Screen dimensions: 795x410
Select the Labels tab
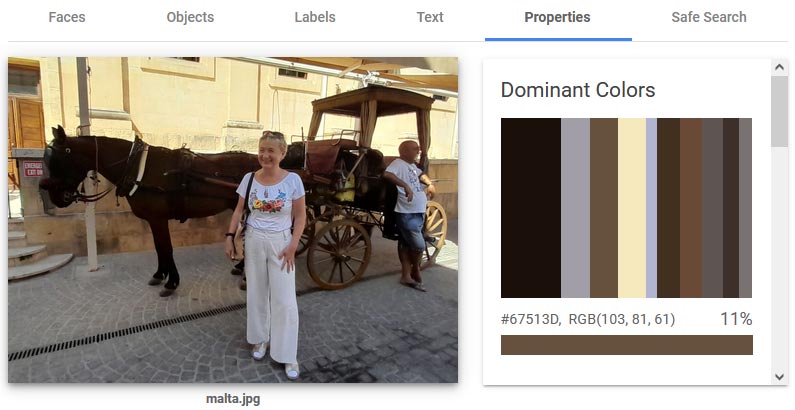pos(315,17)
